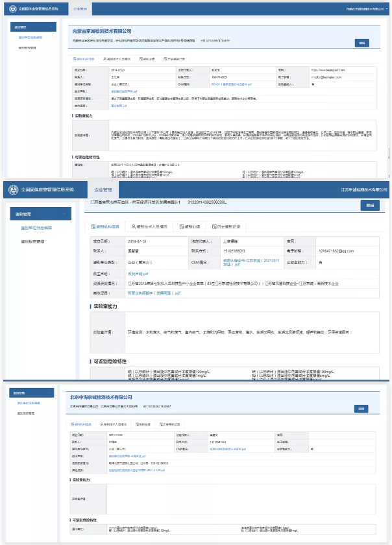Click the company title 北京中海京诚检测技术有限公司
This screenshot has width=392, height=545.
tap(101, 397)
